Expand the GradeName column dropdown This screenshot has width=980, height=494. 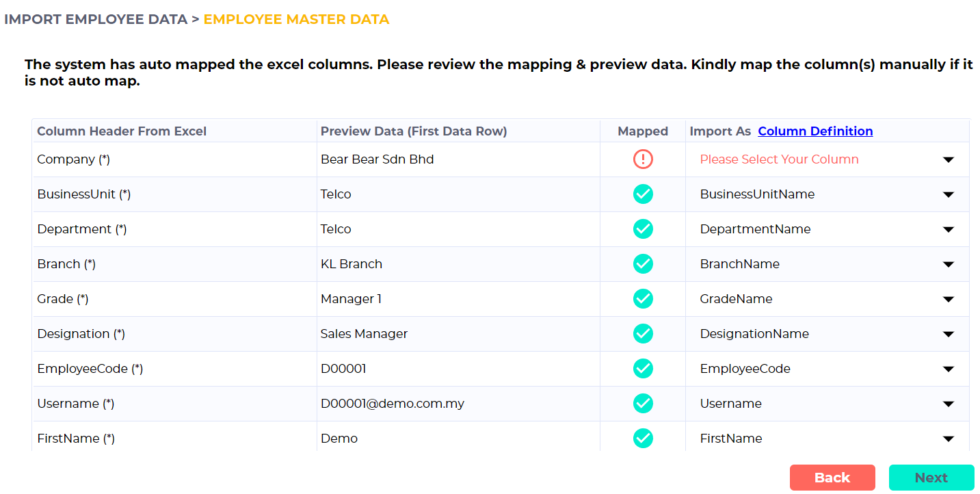[827, 299]
